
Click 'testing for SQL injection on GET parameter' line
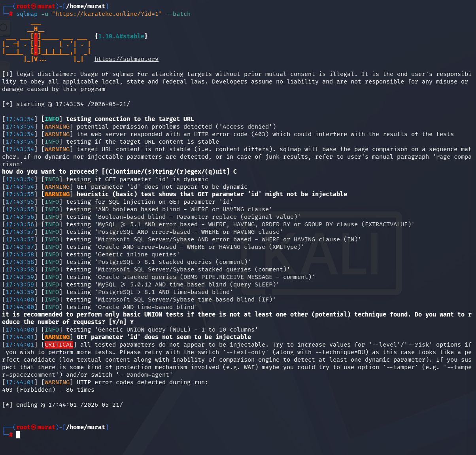117,202
